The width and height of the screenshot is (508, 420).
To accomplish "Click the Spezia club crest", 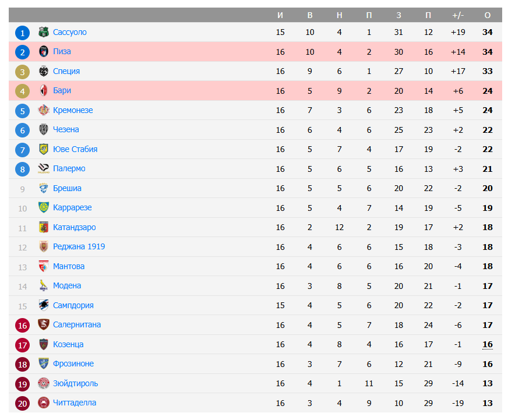I will (44, 71).
